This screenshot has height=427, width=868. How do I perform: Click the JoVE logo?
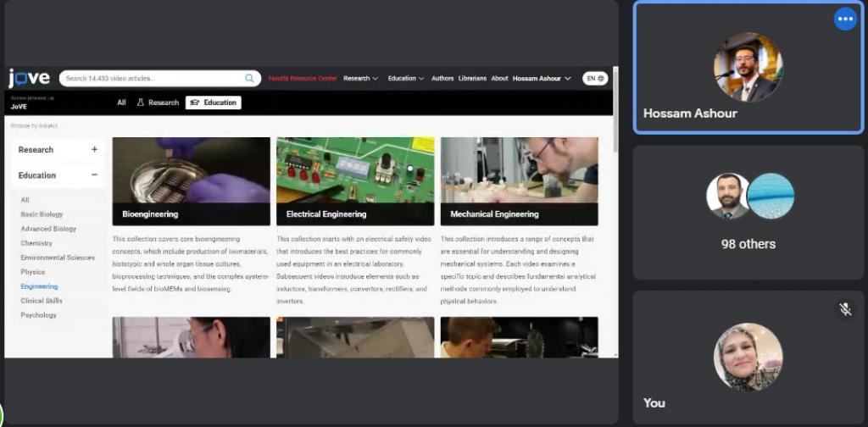click(x=30, y=79)
